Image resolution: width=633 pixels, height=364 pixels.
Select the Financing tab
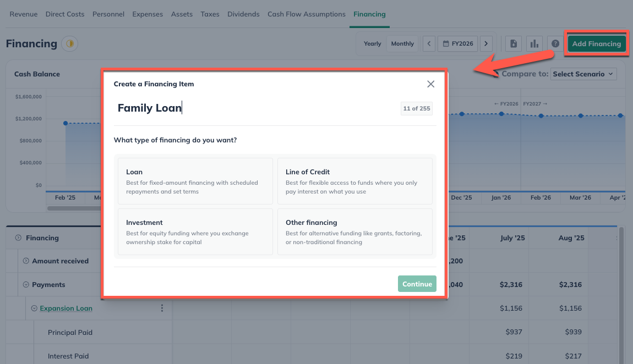369,14
